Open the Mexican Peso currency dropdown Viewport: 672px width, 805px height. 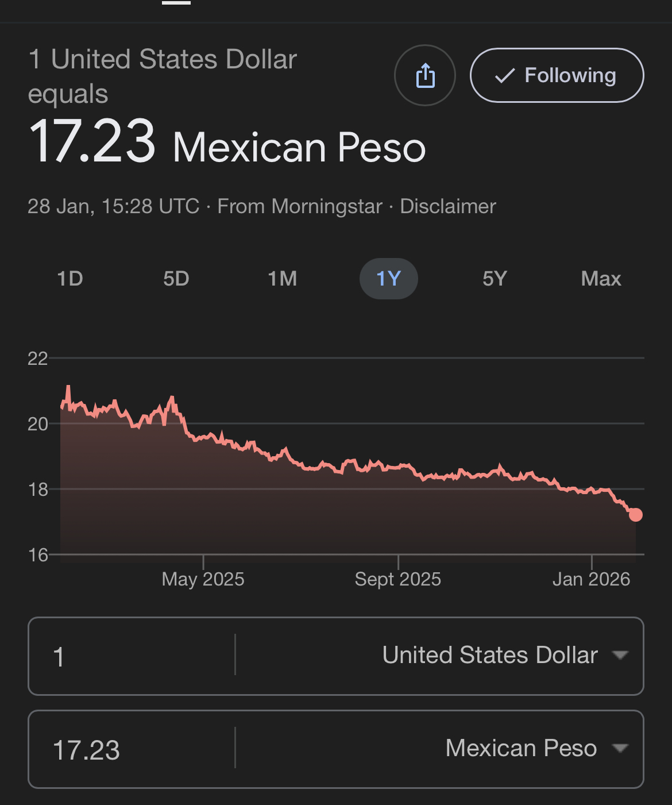click(521, 749)
